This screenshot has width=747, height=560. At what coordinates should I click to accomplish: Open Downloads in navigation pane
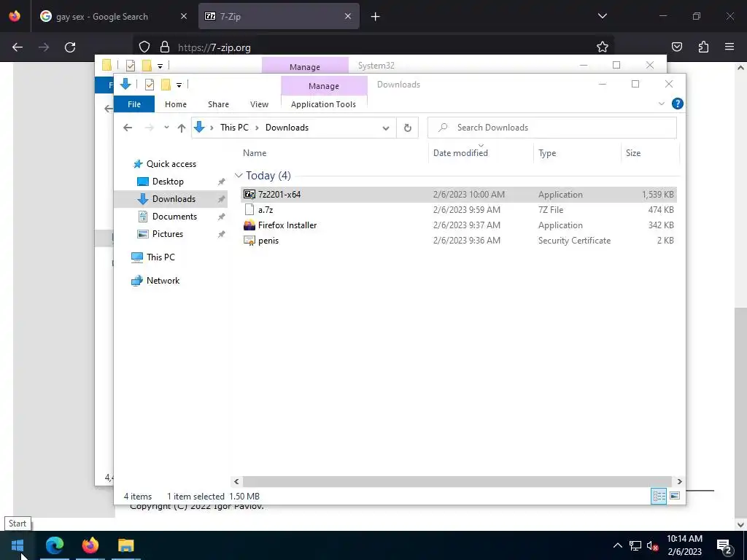(x=174, y=199)
